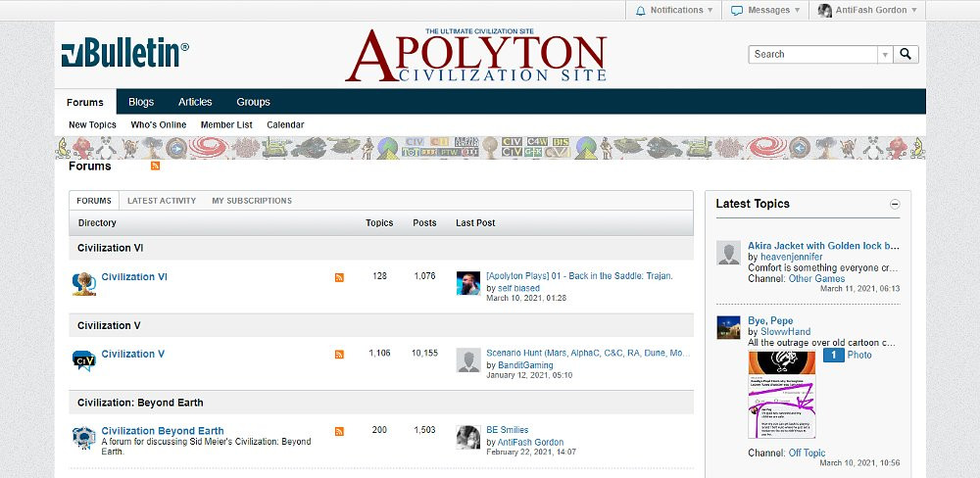Click the magnifier search button
The width and height of the screenshot is (980, 478).
(906, 54)
